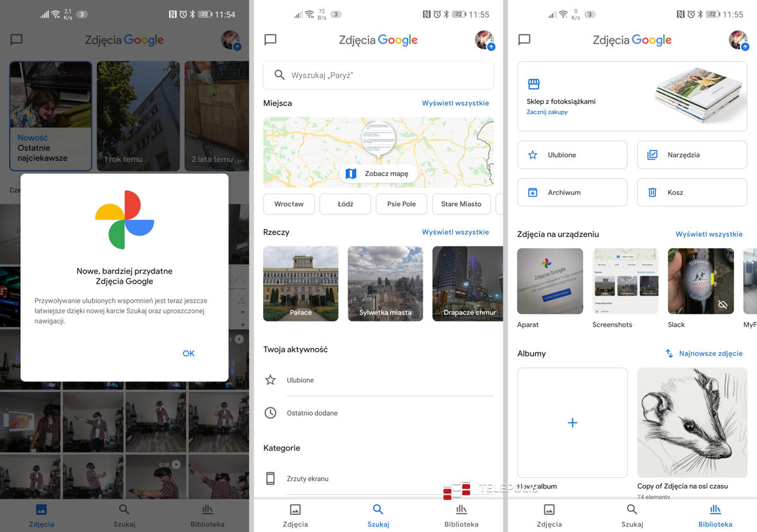
Task: Click the map icon on Zobacz mapę
Action: 351,173
